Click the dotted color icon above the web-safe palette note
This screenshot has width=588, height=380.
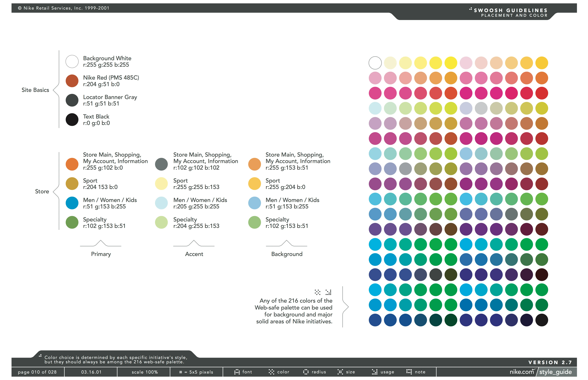(318, 292)
